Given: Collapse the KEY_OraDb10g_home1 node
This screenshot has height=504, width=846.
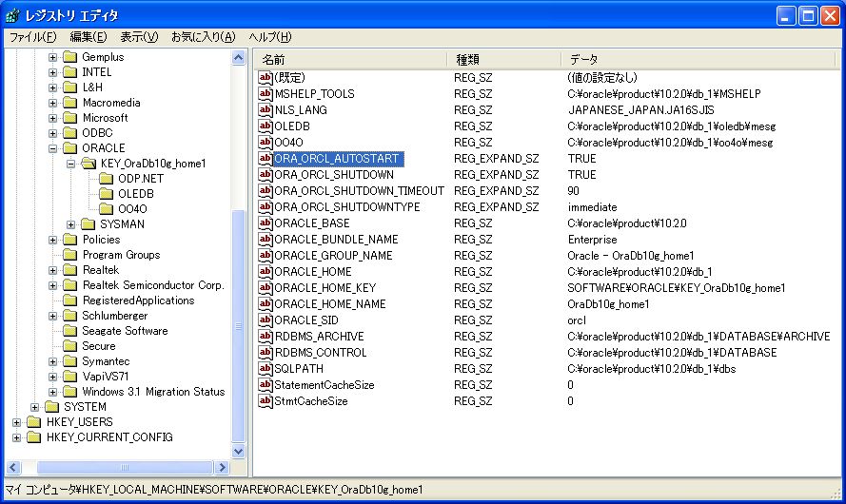Looking at the screenshot, I should tap(70, 164).
